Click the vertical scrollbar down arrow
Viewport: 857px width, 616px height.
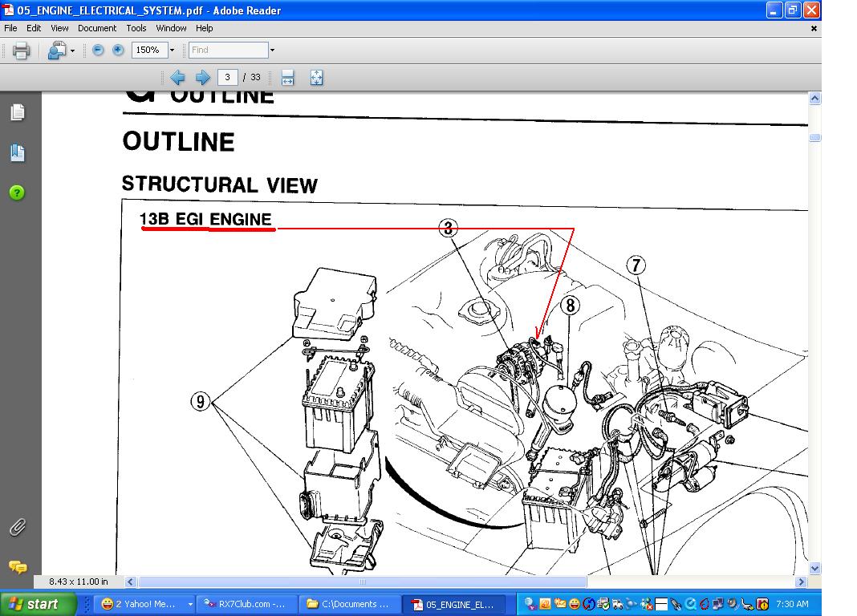click(x=814, y=568)
